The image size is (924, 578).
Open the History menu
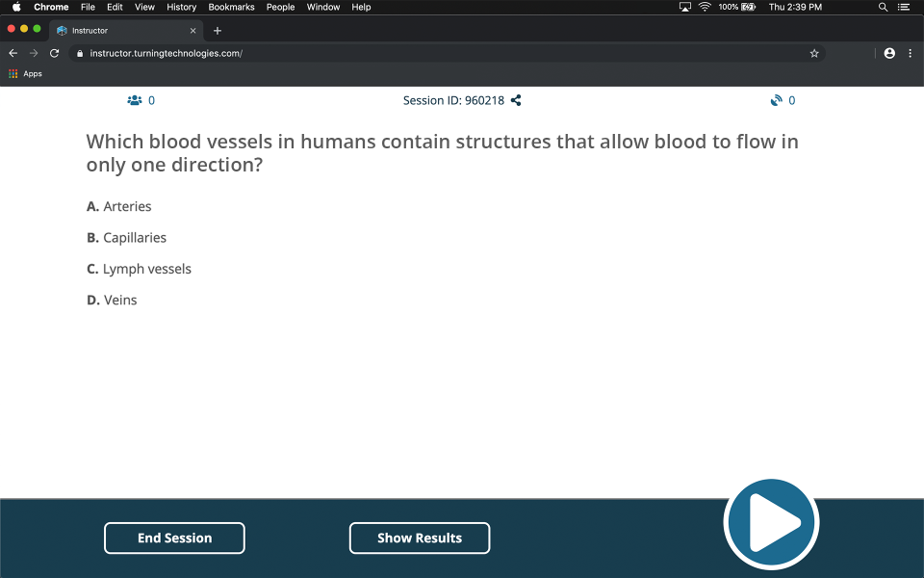click(x=182, y=7)
